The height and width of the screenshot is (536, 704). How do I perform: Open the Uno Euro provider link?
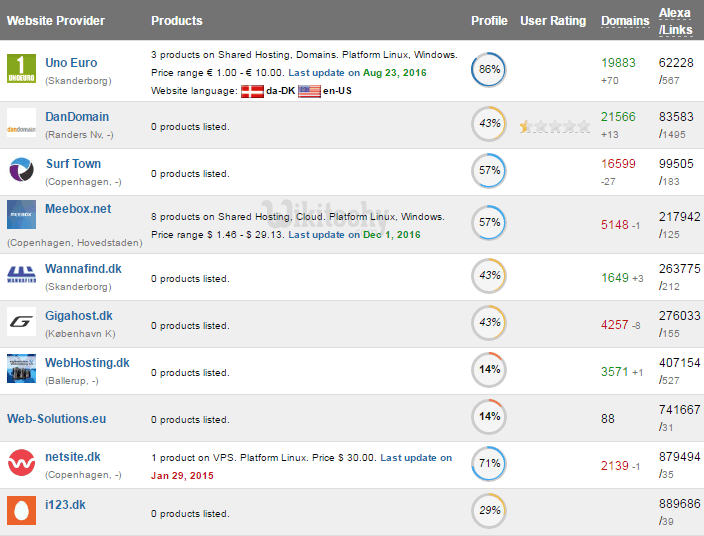(71, 63)
